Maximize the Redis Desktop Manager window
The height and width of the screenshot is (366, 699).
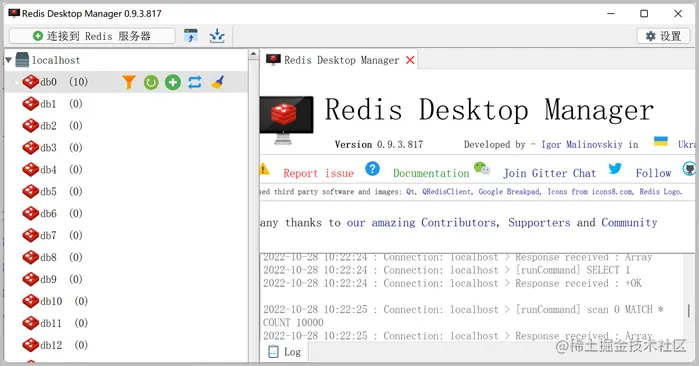click(644, 13)
